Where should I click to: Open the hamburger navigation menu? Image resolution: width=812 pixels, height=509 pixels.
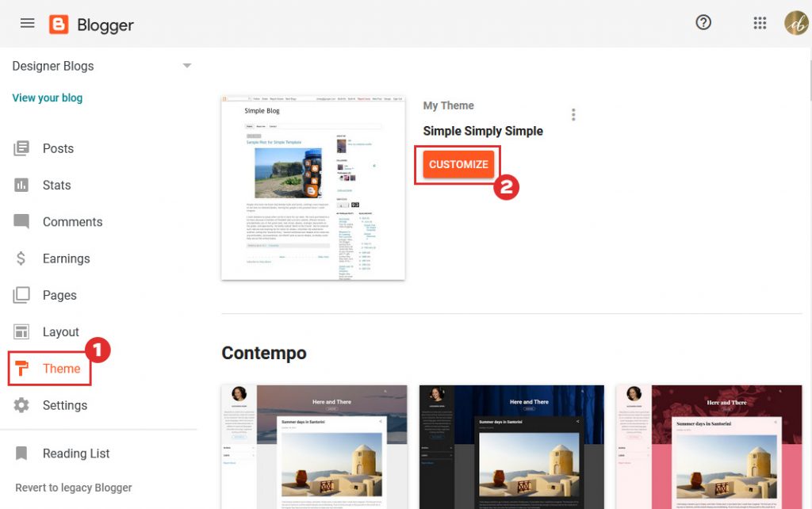tap(27, 23)
